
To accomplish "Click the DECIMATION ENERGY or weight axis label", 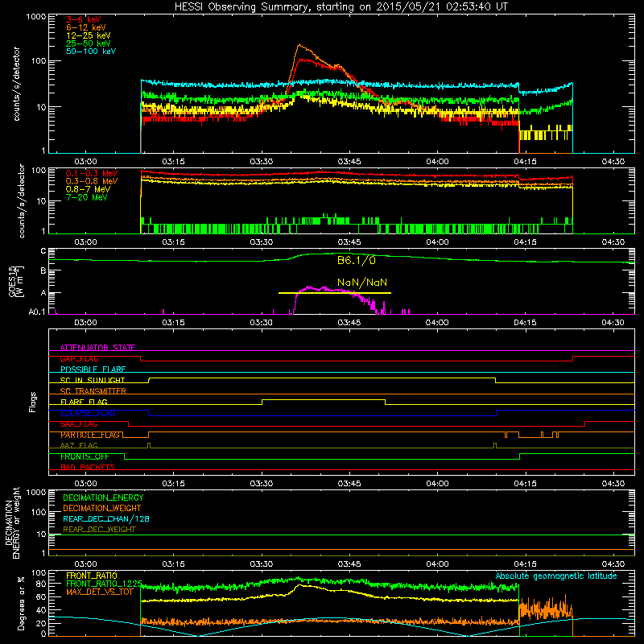I will (x=12, y=522).
